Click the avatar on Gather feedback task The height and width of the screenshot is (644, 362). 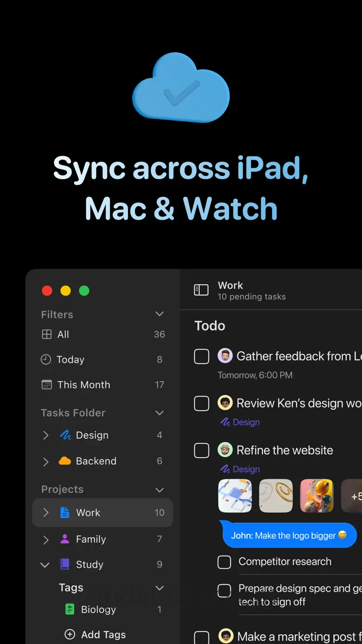pyautogui.click(x=225, y=356)
